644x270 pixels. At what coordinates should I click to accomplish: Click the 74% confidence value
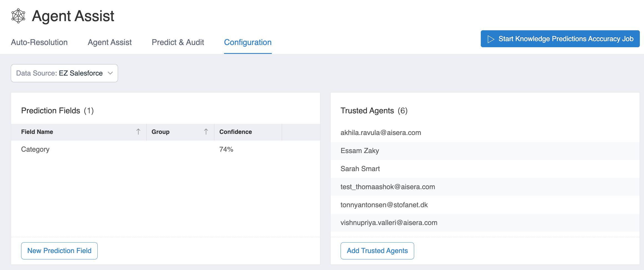pos(226,149)
